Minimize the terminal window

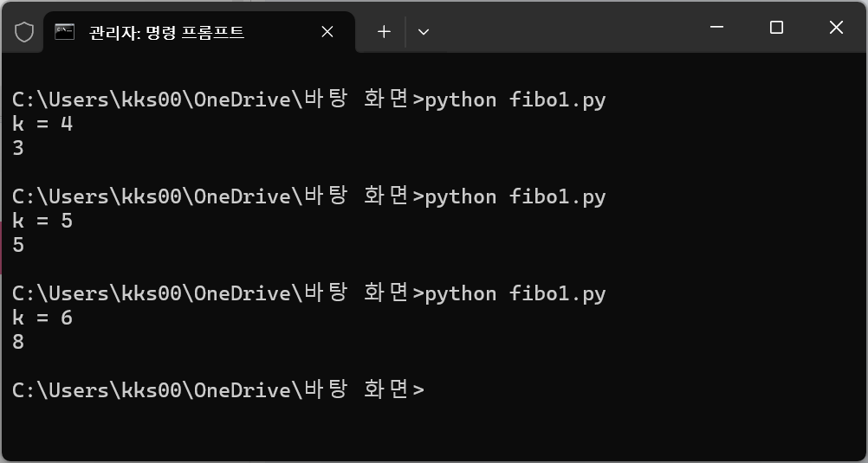click(x=717, y=27)
